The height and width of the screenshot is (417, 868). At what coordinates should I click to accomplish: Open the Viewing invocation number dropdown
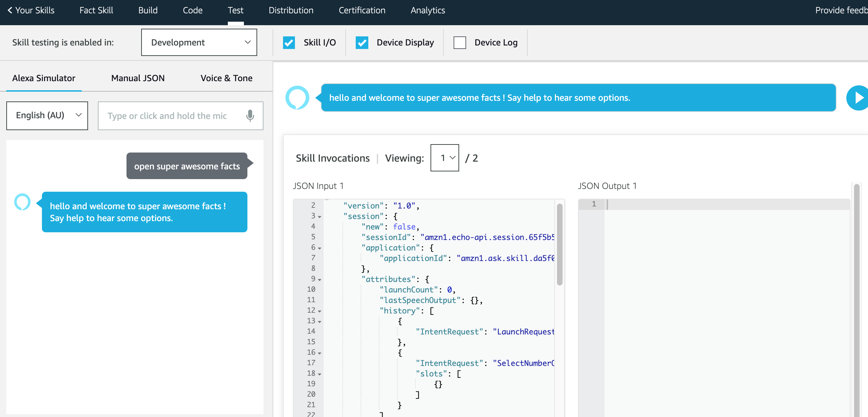pos(444,158)
